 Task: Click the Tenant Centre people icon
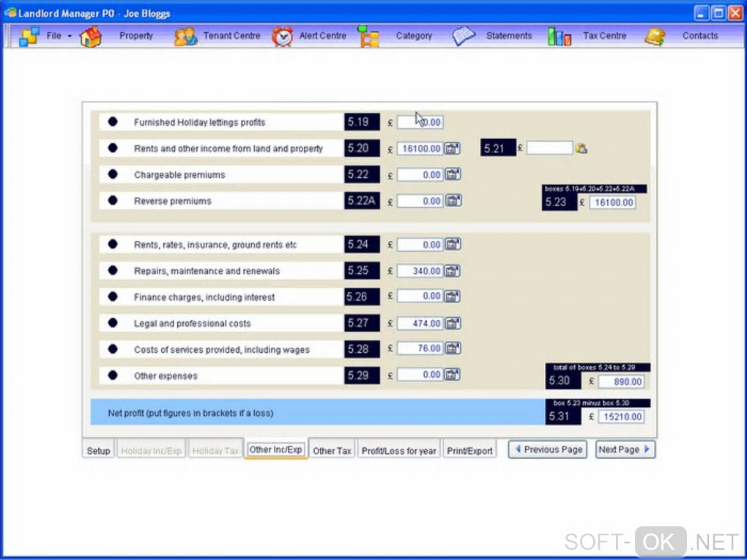(185, 36)
